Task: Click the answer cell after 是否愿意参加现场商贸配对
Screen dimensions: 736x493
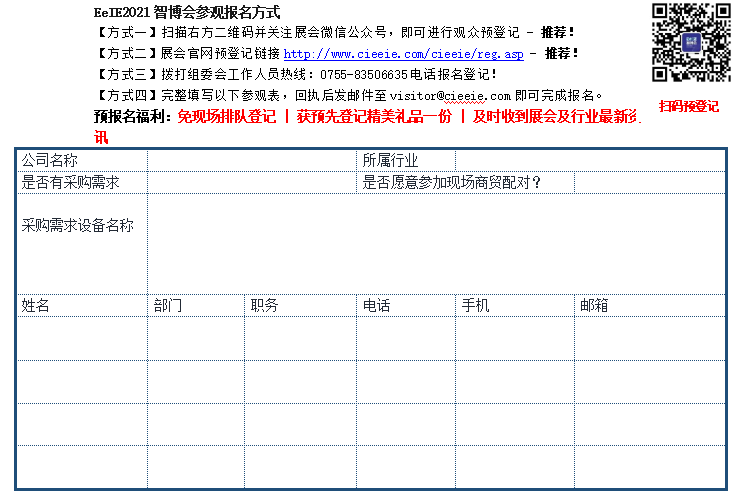Action: [649, 182]
